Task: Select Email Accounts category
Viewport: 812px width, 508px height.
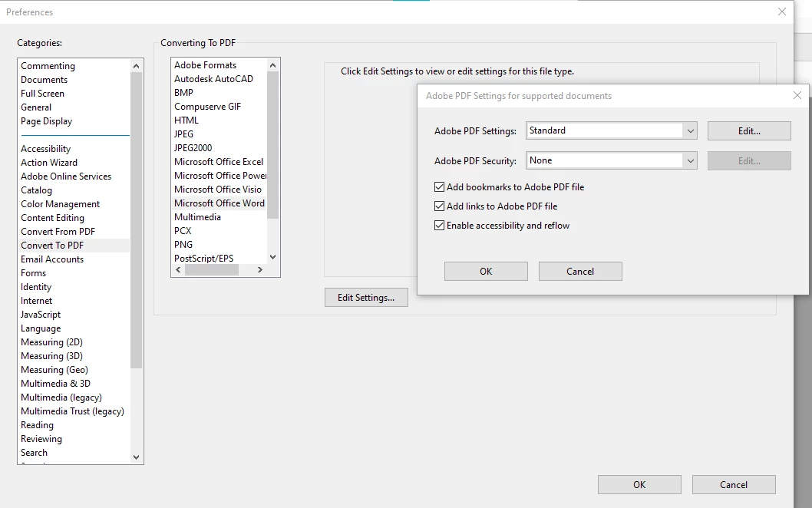Action: (x=51, y=259)
